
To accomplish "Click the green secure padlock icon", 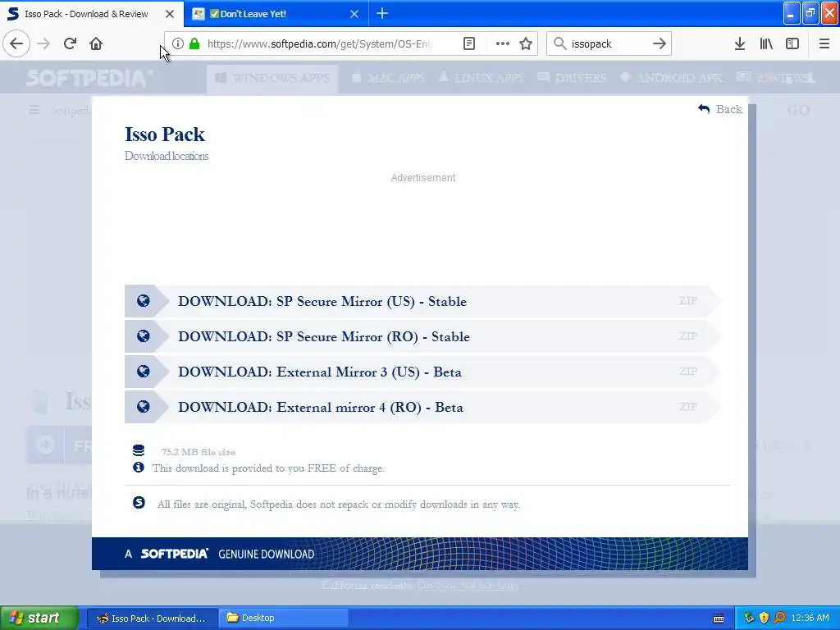I will (194, 43).
